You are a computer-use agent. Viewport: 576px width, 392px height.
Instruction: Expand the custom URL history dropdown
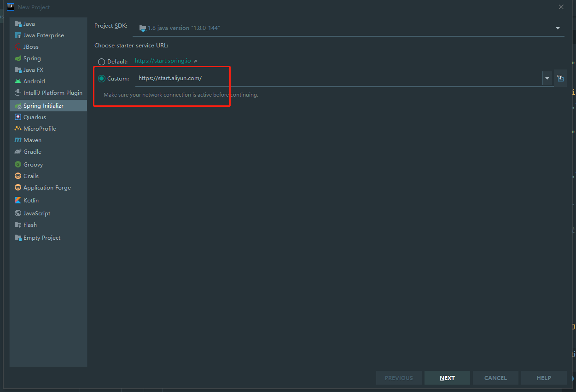(x=547, y=78)
